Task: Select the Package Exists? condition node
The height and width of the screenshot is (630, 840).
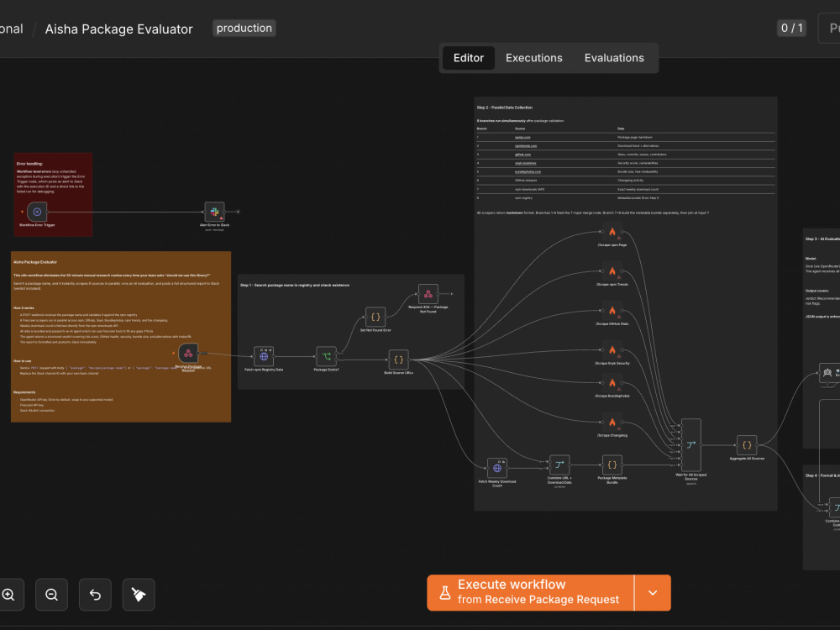Action: click(326, 356)
